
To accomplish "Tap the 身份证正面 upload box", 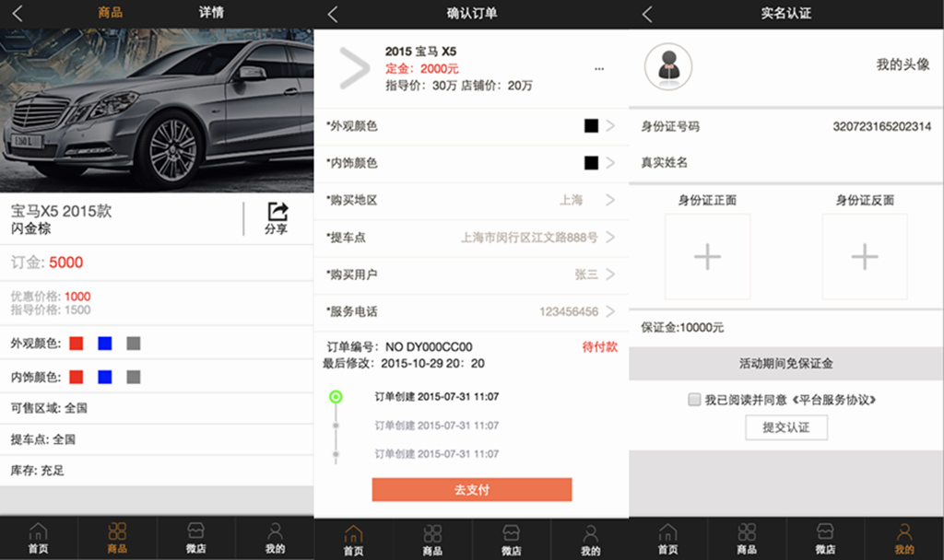I will pos(707,256).
